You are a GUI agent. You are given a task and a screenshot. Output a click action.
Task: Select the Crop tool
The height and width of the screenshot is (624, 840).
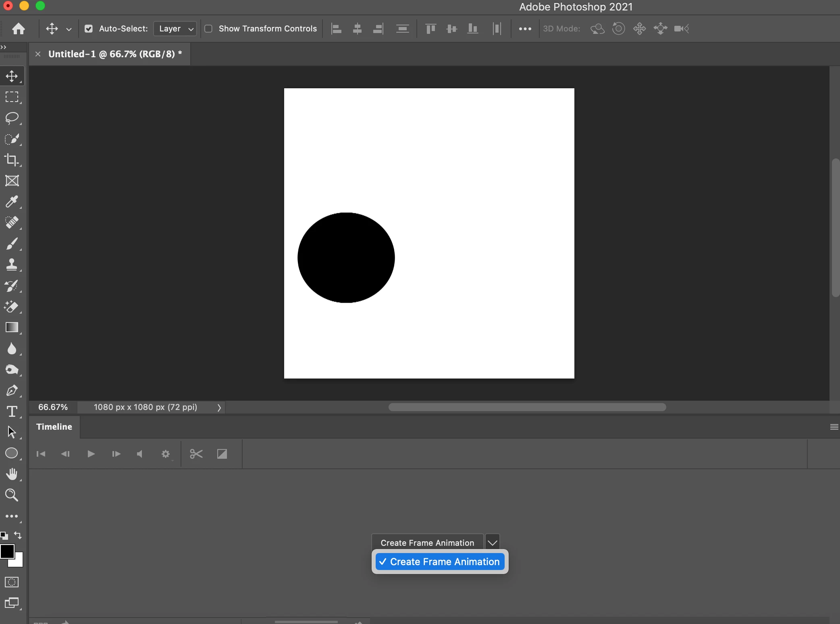pos(12,160)
